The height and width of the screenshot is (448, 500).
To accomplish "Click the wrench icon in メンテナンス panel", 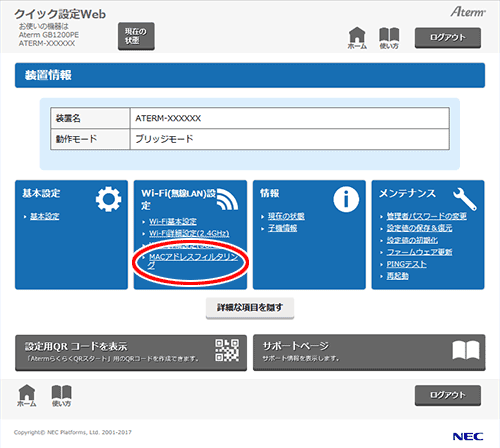I will pos(465,199).
